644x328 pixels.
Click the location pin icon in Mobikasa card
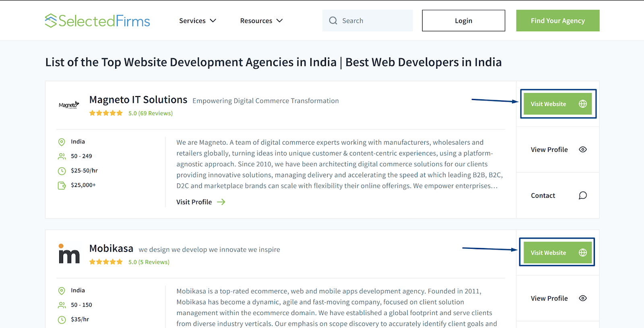(62, 291)
